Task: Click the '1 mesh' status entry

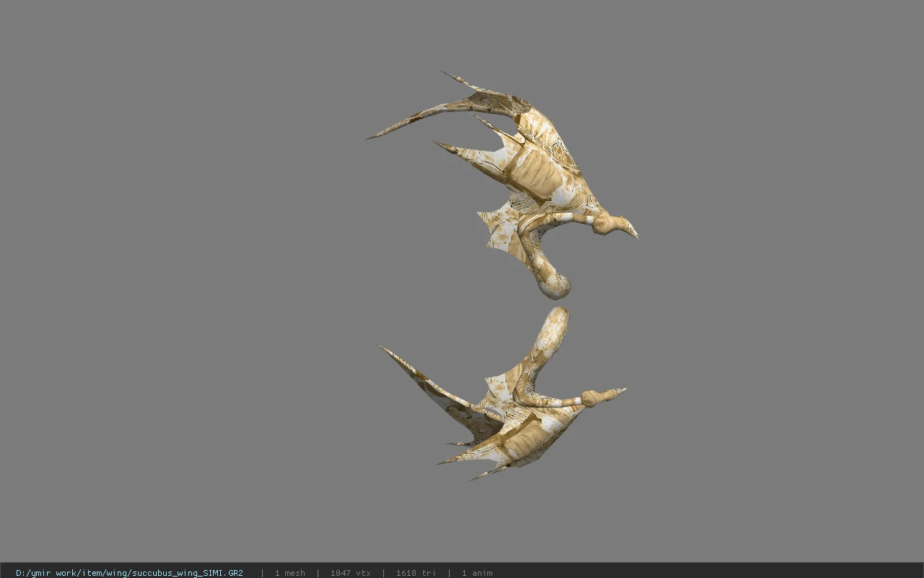Action: pyautogui.click(x=289, y=573)
